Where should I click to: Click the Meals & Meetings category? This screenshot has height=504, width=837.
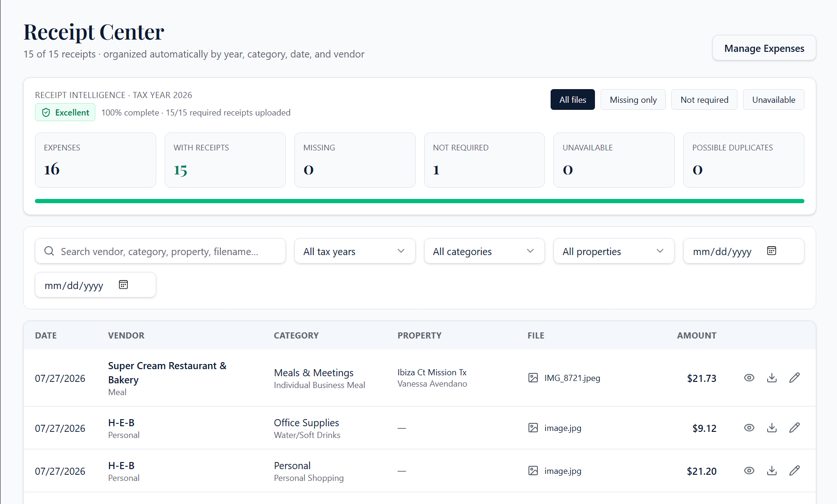pyautogui.click(x=314, y=372)
